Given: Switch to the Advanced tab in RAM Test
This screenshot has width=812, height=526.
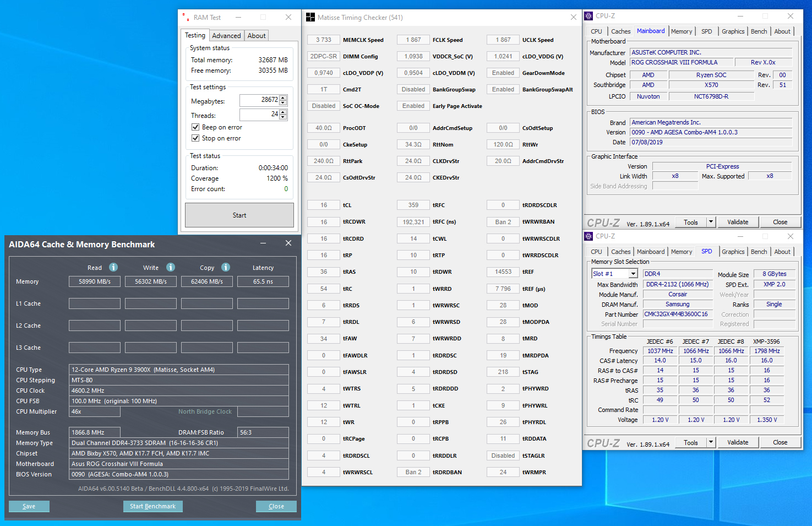Looking at the screenshot, I should coord(226,36).
